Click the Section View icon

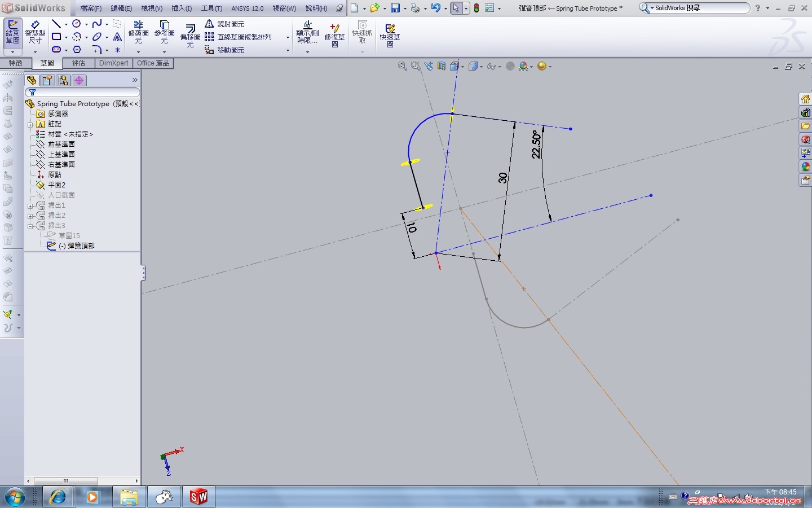tap(442, 66)
